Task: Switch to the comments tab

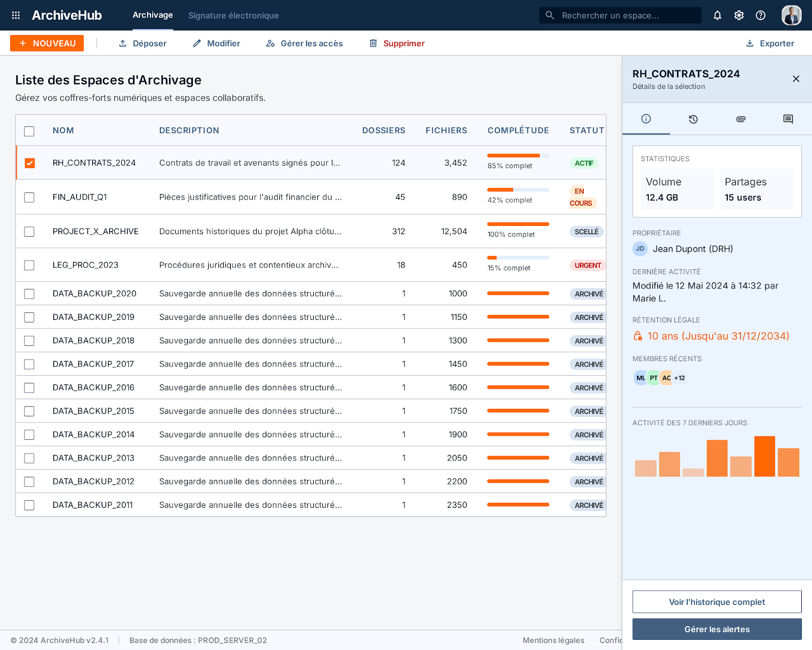Action: [x=788, y=119]
